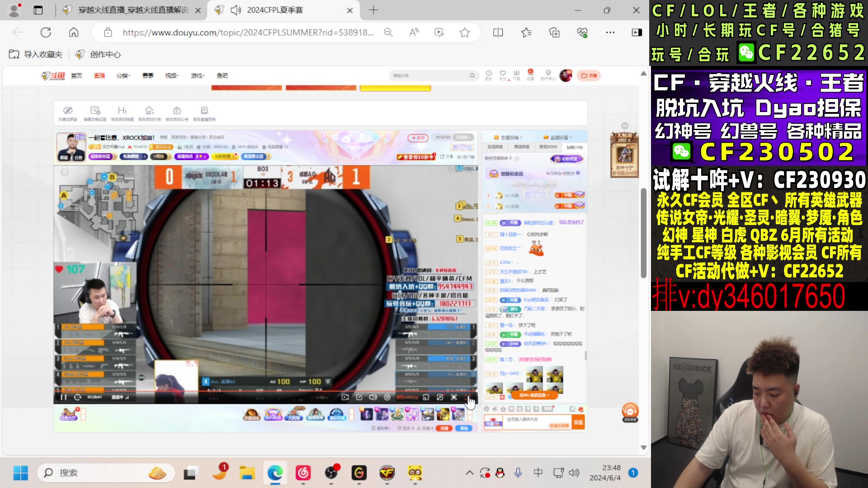Click the browser back arrow
The height and width of the screenshot is (488, 868).
pyautogui.click(x=18, y=33)
